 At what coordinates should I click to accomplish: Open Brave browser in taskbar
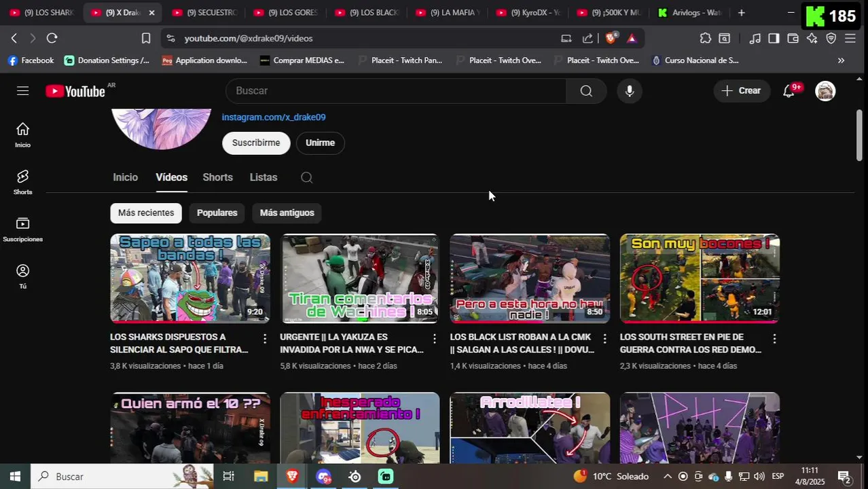(292, 476)
